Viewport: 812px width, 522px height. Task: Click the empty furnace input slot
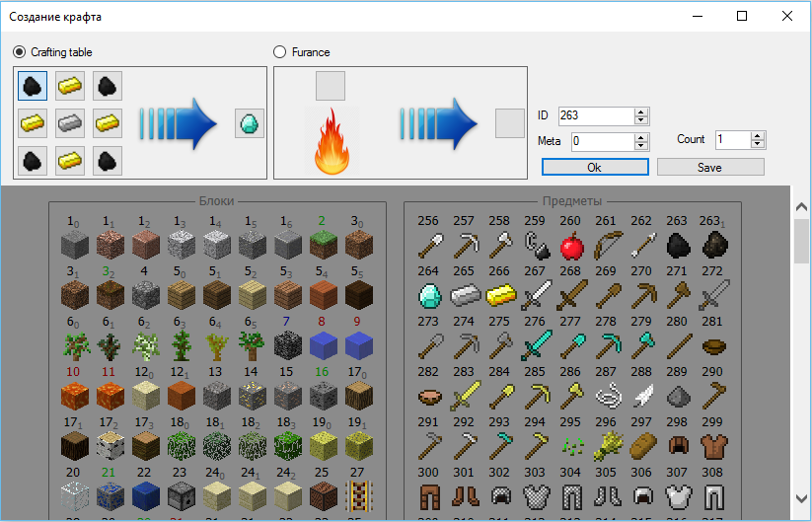(x=331, y=86)
